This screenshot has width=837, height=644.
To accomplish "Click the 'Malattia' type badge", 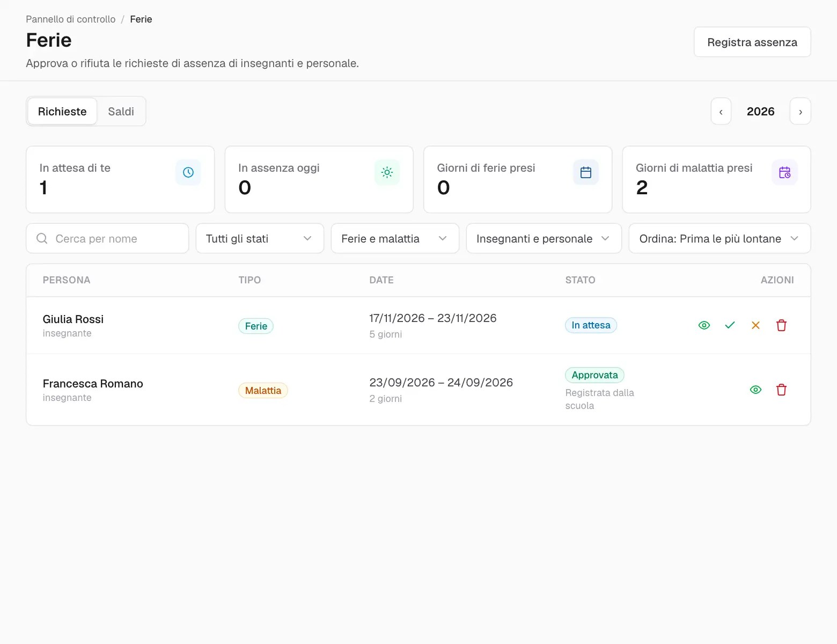I will 263,390.
